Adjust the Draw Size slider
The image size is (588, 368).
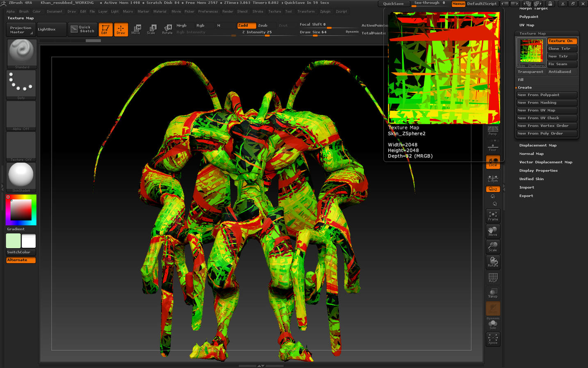coord(316,32)
